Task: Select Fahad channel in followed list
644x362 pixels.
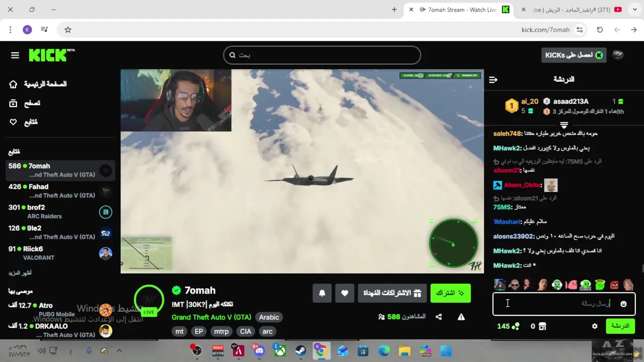Action: point(60,191)
